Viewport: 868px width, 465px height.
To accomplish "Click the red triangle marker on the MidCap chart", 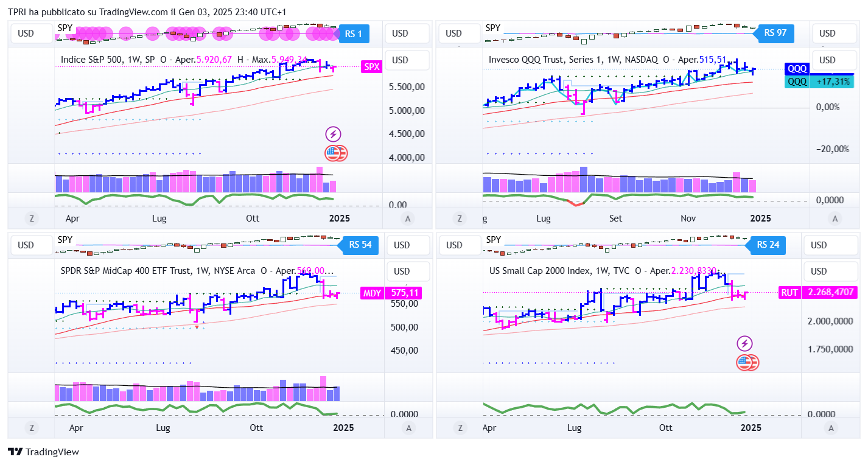I will pyautogui.click(x=197, y=327).
